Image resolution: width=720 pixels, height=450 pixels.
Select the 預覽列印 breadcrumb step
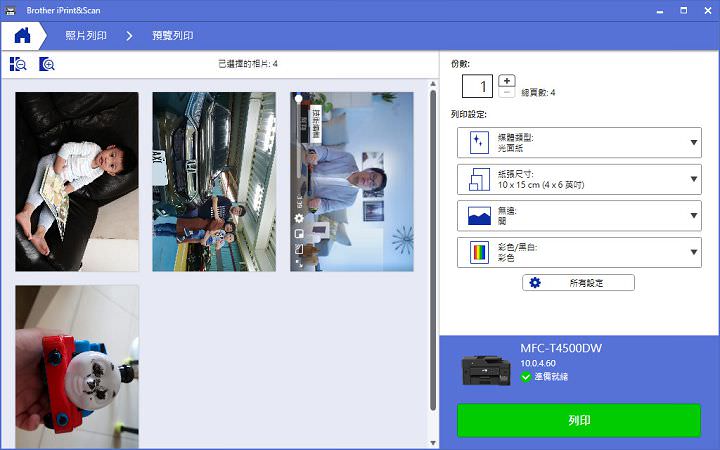[x=173, y=35]
